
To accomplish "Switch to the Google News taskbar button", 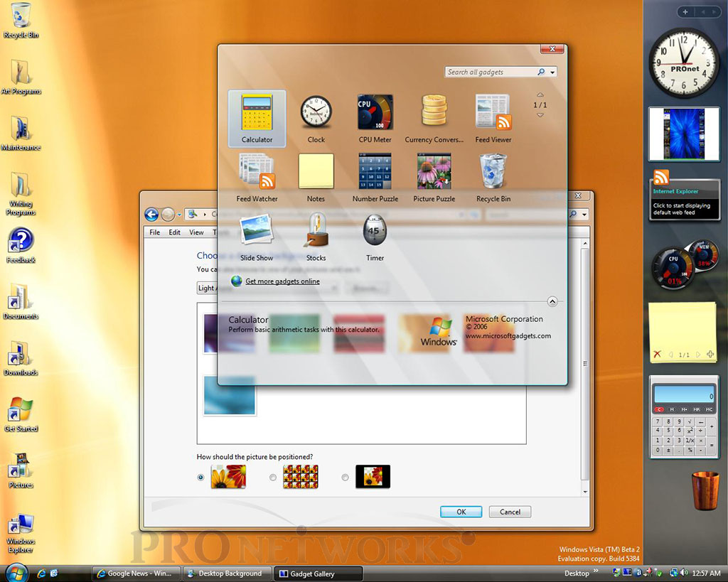I will click(x=135, y=573).
